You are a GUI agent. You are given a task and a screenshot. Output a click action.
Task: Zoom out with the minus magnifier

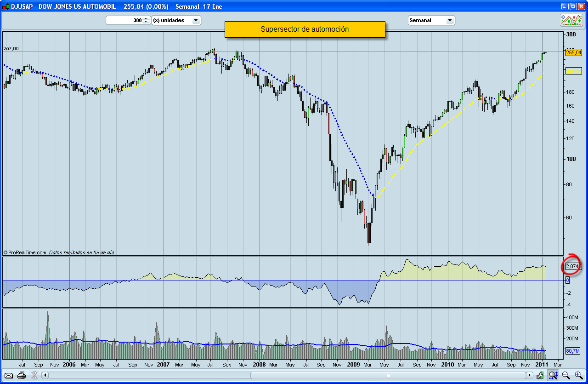pyautogui.click(x=566, y=375)
